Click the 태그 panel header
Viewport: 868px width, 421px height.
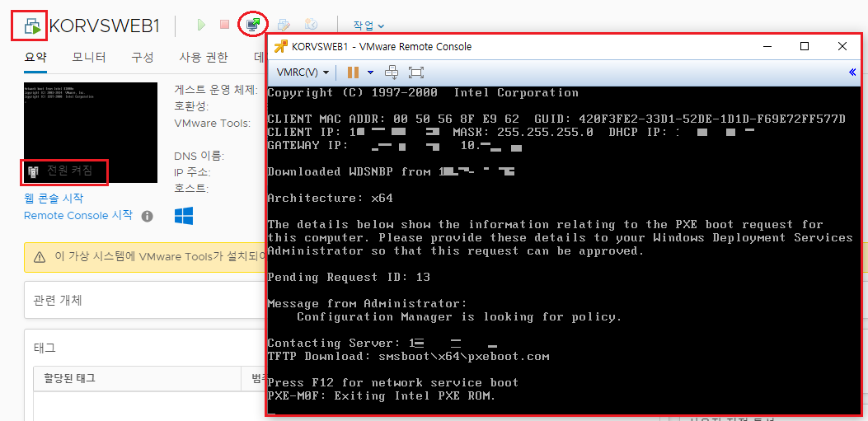tap(45, 348)
